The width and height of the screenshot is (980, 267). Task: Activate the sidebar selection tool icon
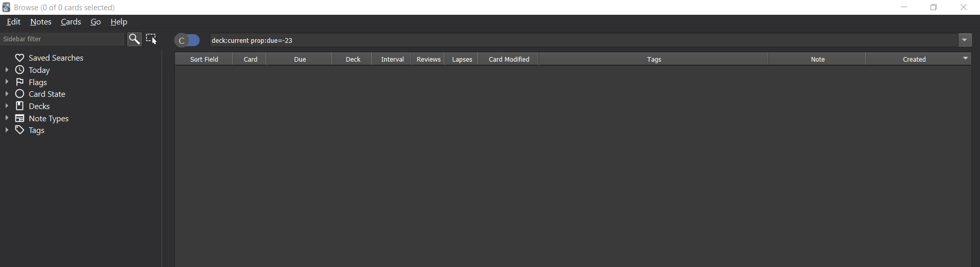coord(152,39)
